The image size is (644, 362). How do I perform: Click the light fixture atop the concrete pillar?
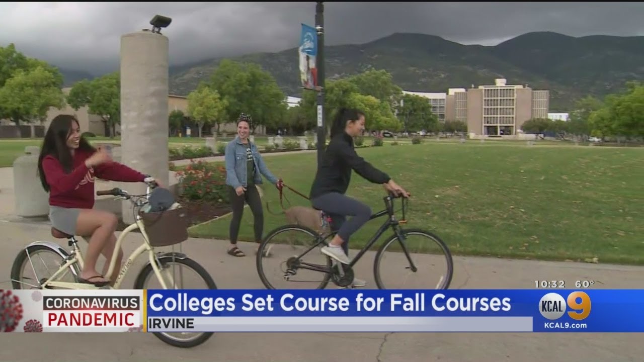point(160,23)
